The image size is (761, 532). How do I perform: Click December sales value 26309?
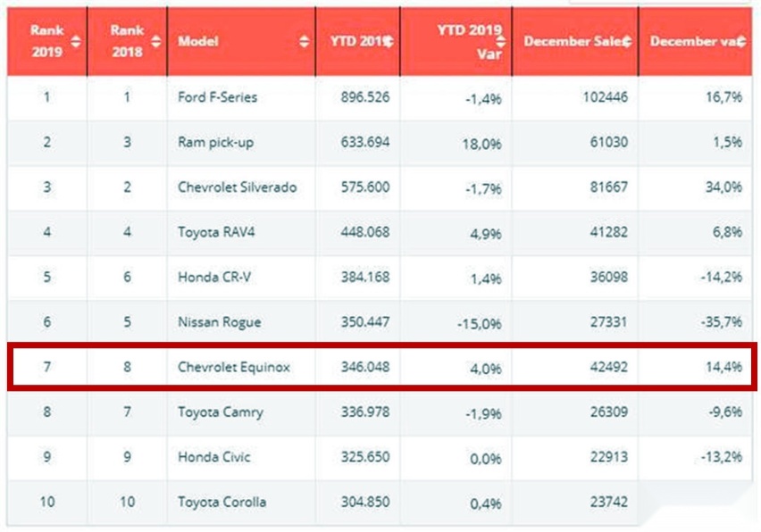click(608, 411)
